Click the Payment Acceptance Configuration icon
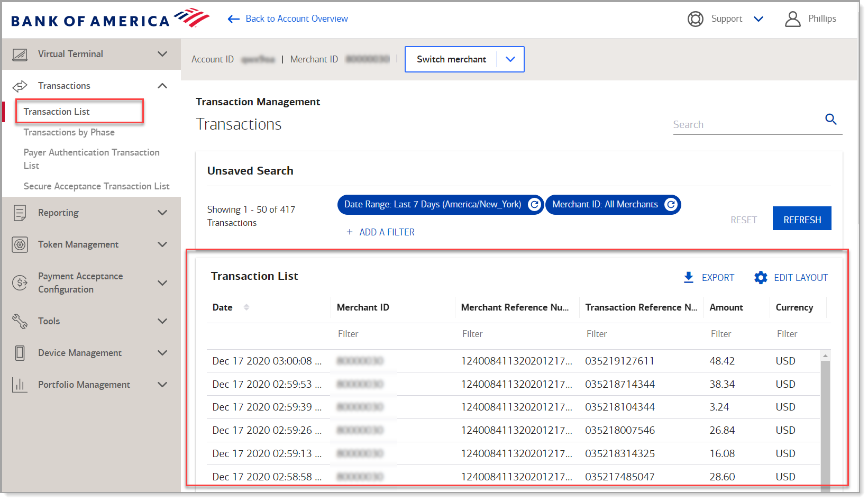The image size is (868, 501). click(20, 283)
